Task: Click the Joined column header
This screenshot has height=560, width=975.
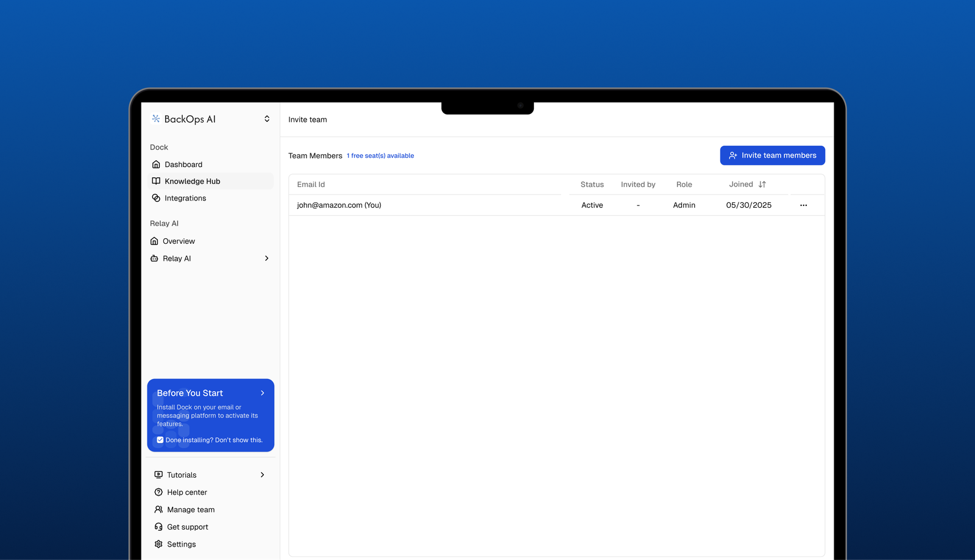Action: point(741,185)
